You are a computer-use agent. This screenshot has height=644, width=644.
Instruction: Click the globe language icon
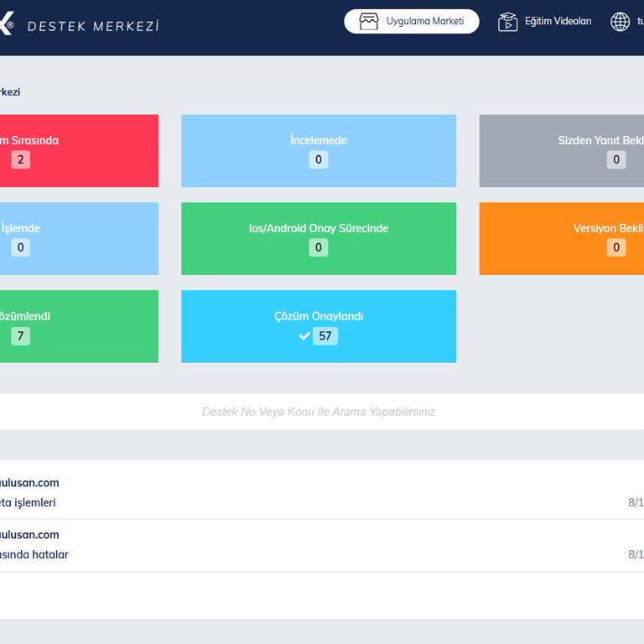620,22
